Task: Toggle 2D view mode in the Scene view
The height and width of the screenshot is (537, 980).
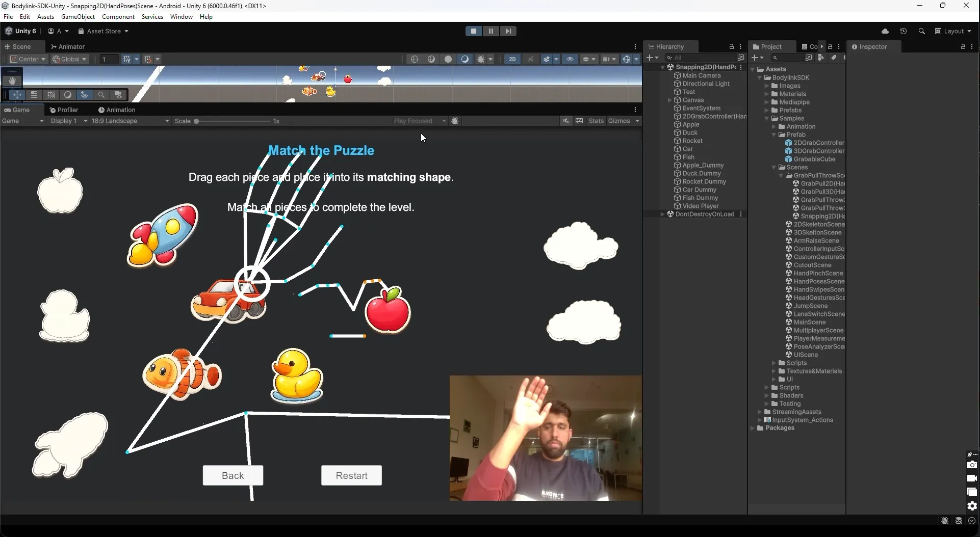Action: click(x=512, y=59)
